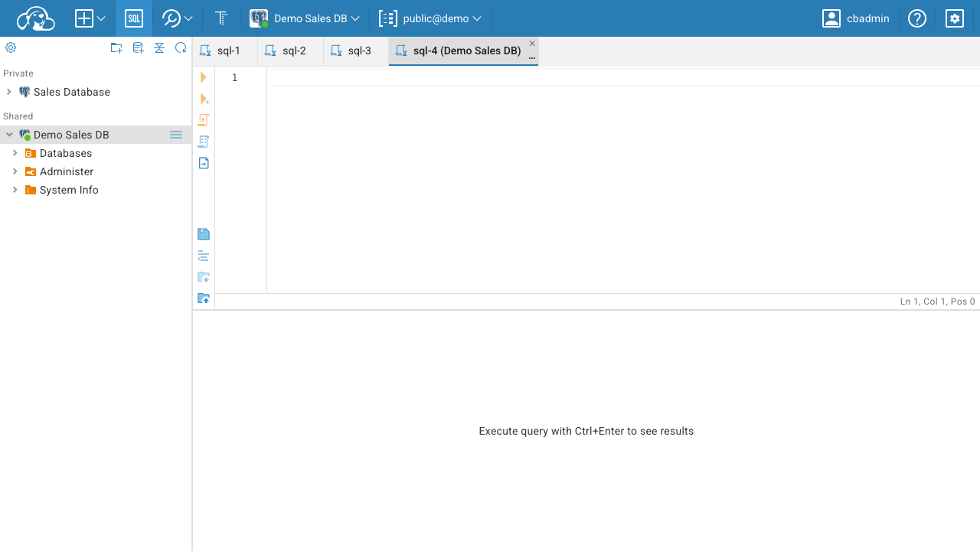Refresh the navigator tree
The width and height of the screenshot is (980, 551).
coord(181,47)
